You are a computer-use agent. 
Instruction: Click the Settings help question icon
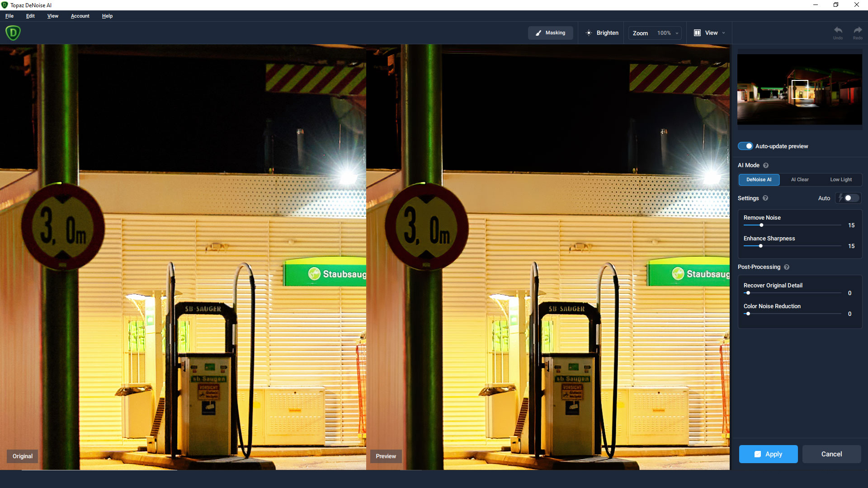pos(765,198)
